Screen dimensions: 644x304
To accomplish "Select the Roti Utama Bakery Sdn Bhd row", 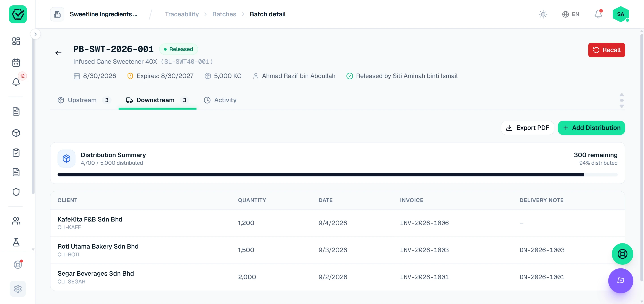I will [x=337, y=250].
